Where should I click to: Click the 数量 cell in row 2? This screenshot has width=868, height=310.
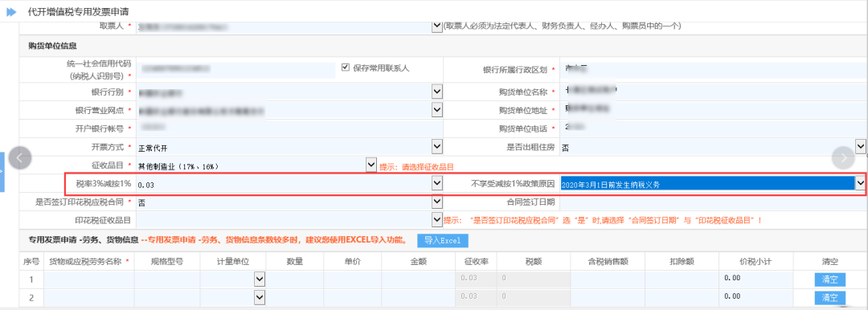pyautogui.click(x=294, y=298)
